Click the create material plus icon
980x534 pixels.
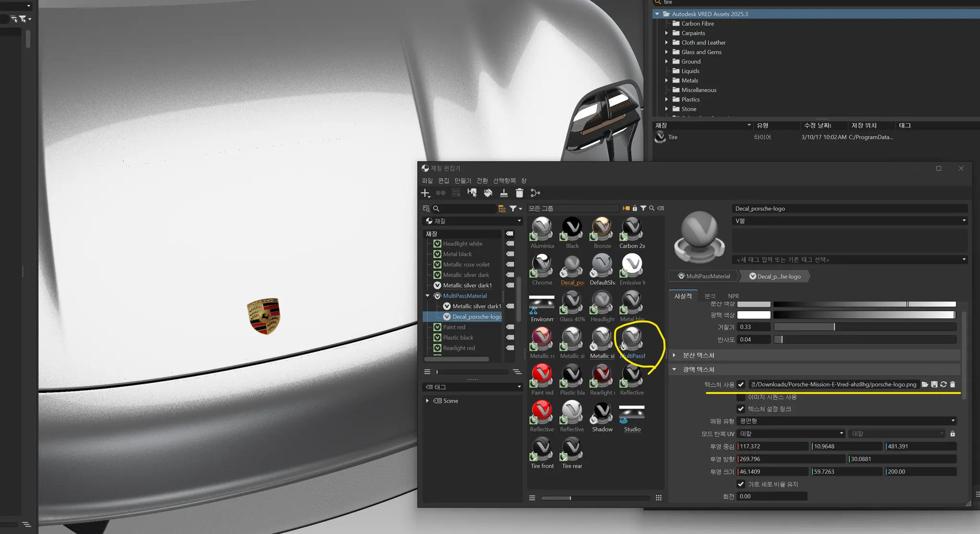click(425, 193)
